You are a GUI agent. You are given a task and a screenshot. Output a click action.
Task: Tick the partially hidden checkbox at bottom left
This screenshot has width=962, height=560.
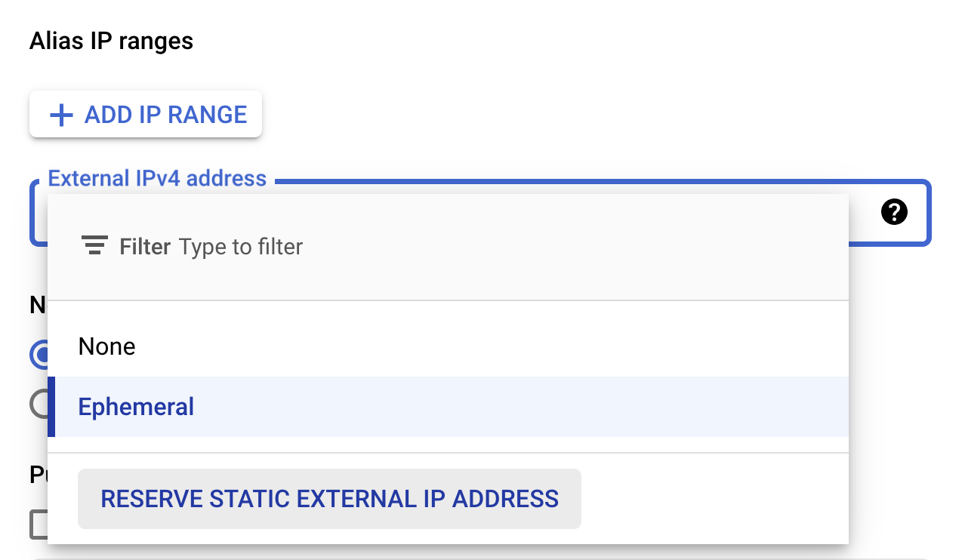click(x=39, y=525)
